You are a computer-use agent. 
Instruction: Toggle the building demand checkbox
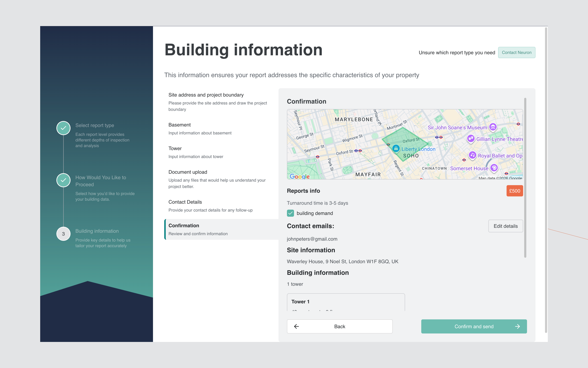(x=290, y=213)
